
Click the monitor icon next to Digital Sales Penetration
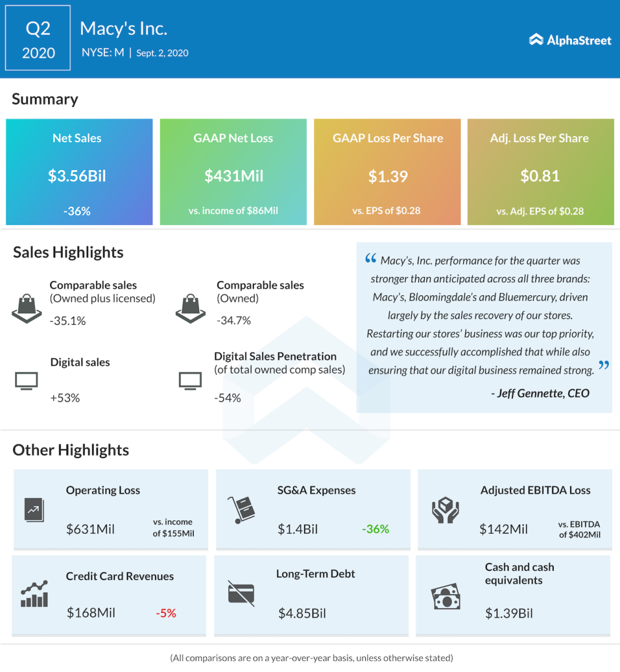190,381
